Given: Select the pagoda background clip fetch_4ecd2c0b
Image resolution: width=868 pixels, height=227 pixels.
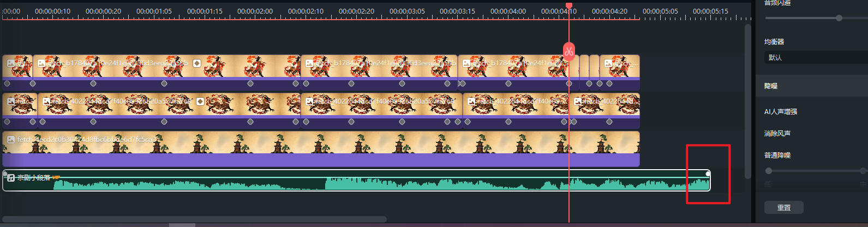Looking at the screenshot, I should 321,149.
